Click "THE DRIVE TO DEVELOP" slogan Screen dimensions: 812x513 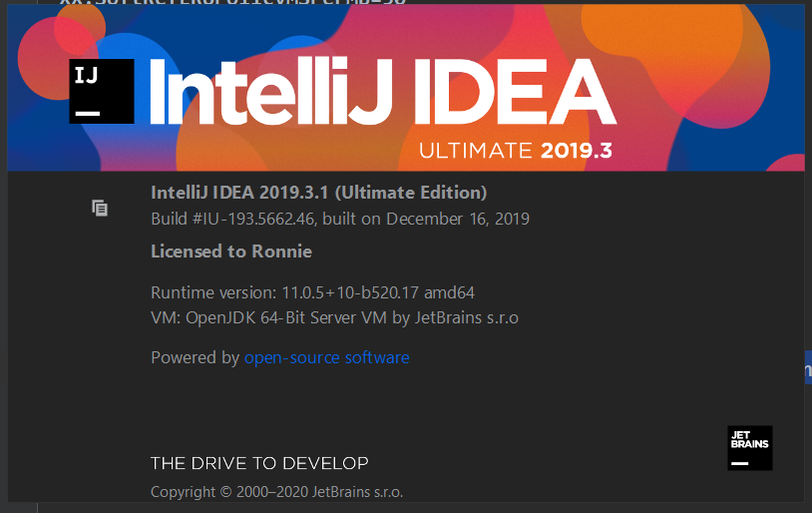tap(259, 463)
